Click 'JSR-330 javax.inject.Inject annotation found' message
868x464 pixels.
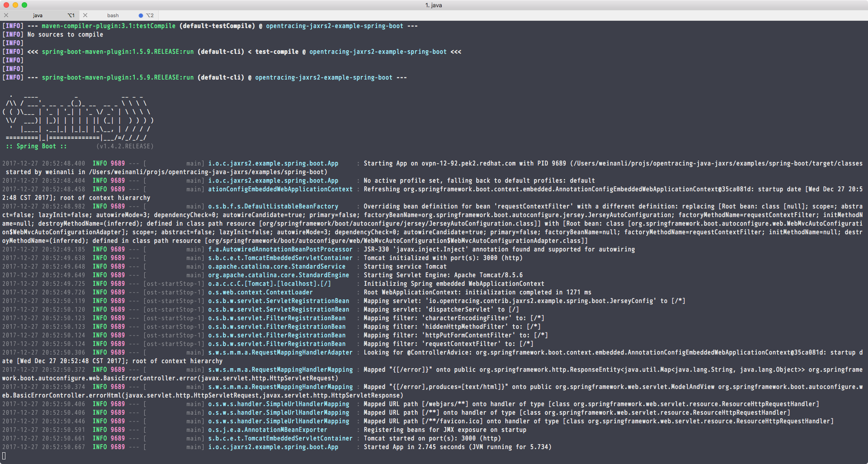[499, 249]
